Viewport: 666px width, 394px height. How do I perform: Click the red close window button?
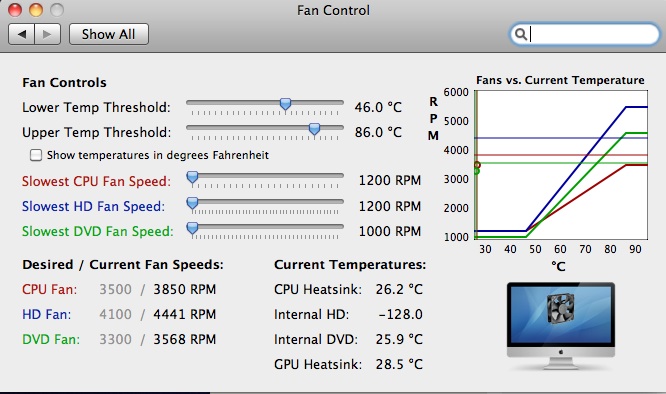coord(15,10)
